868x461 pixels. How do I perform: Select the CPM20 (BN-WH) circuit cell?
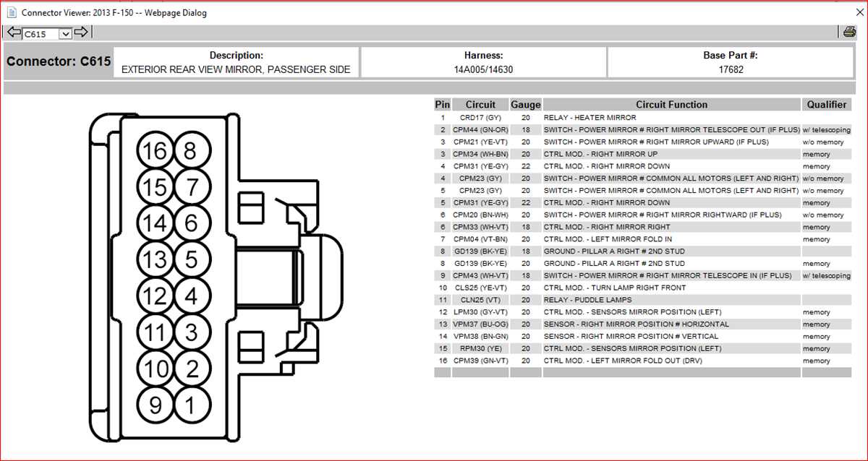480,215
